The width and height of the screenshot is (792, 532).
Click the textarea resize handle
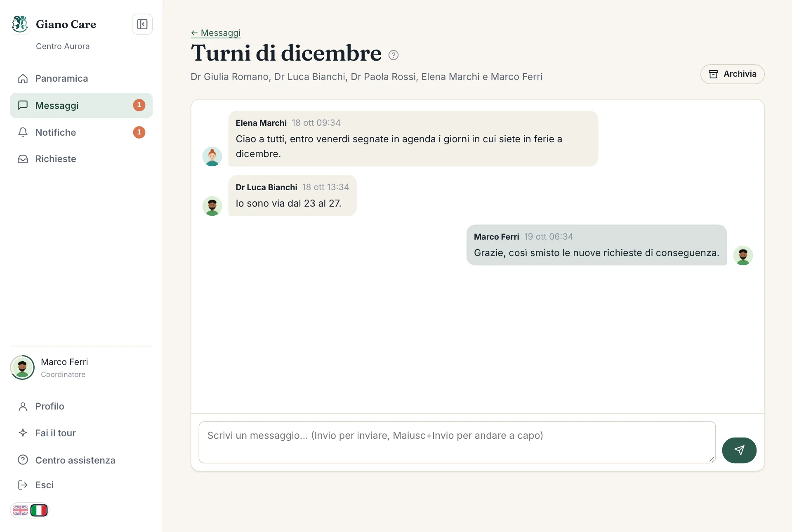[712, 459]
